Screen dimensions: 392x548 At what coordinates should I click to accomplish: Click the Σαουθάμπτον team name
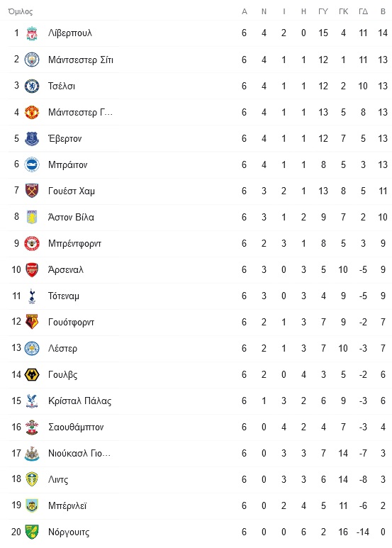(76, 427)
